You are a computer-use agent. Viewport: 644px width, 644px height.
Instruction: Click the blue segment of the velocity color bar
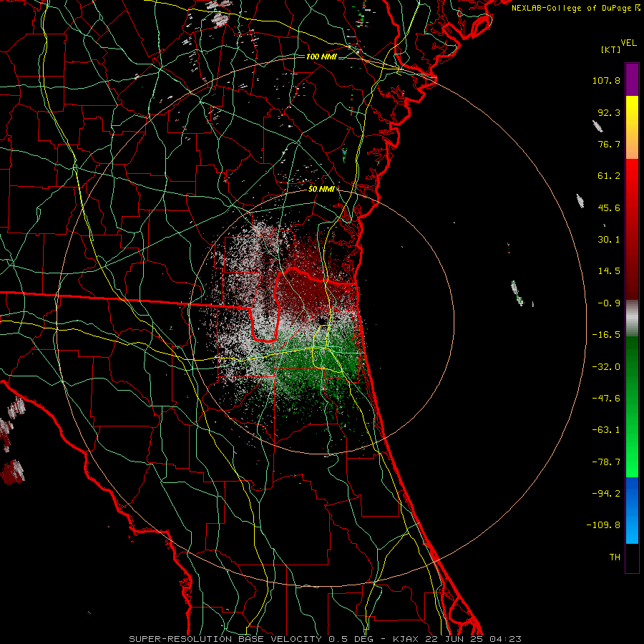(632, 510)
